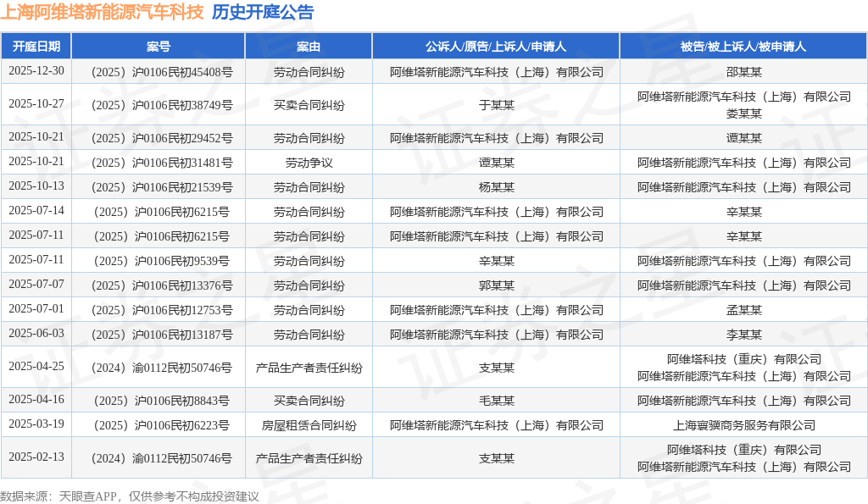Select case number (2025)沪0106民初21539号
This screenshot has width=868, height=504.
(162, 187)
